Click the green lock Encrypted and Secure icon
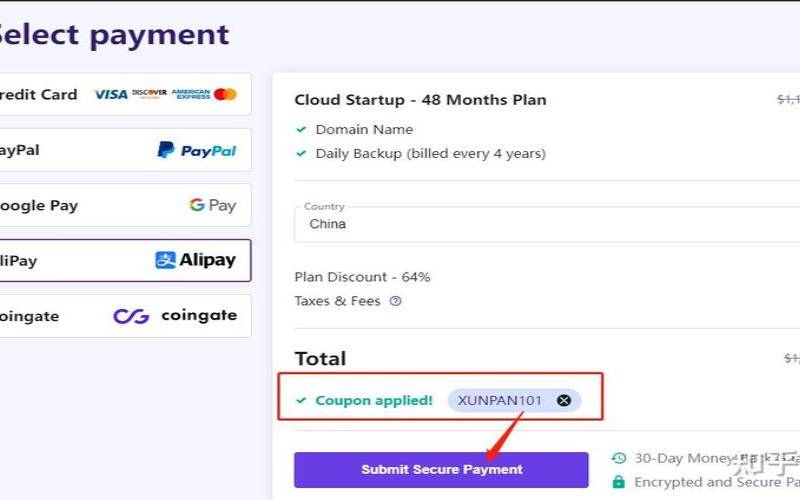The image size is (800, 500). pyautogui.click(x=618, y=482)
